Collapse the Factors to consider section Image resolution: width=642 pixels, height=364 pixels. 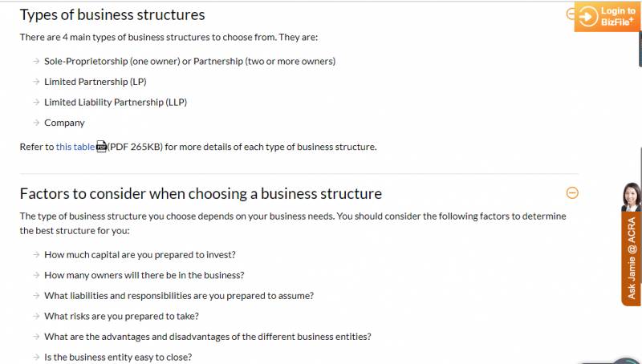pos(572,192)
